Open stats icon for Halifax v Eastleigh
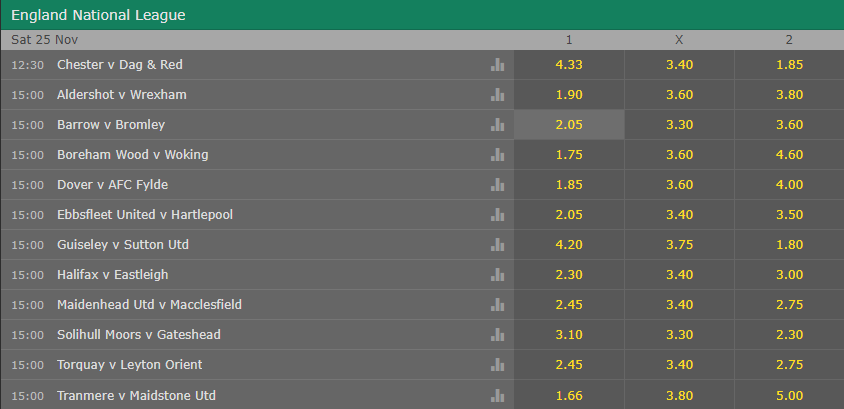 497,275
